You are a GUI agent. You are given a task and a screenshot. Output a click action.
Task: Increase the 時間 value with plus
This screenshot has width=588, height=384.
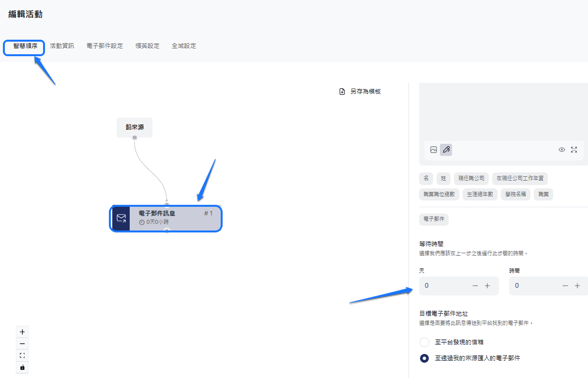pos(577,286)
